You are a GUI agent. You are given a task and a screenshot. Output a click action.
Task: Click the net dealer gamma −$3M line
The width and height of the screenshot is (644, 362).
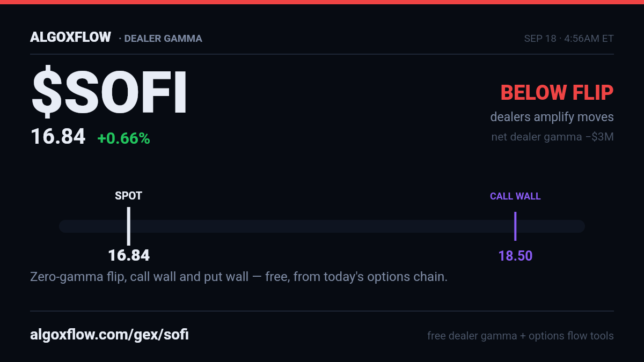552,137
